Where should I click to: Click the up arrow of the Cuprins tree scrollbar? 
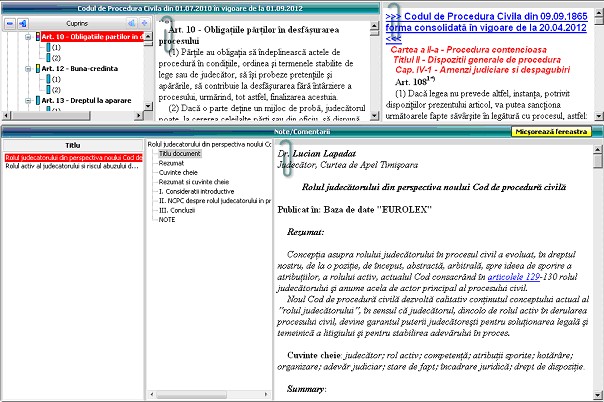coord(148,37)
